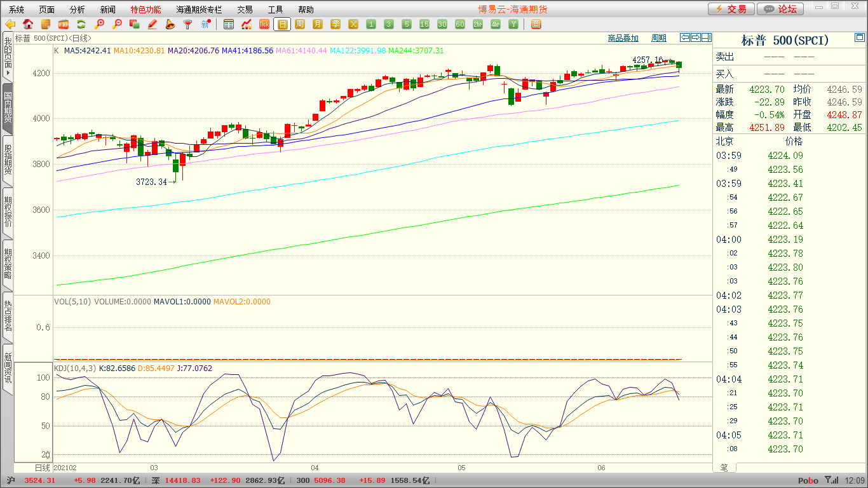Select 3-minute period button
Screen dimensions: 868x488
389,25
